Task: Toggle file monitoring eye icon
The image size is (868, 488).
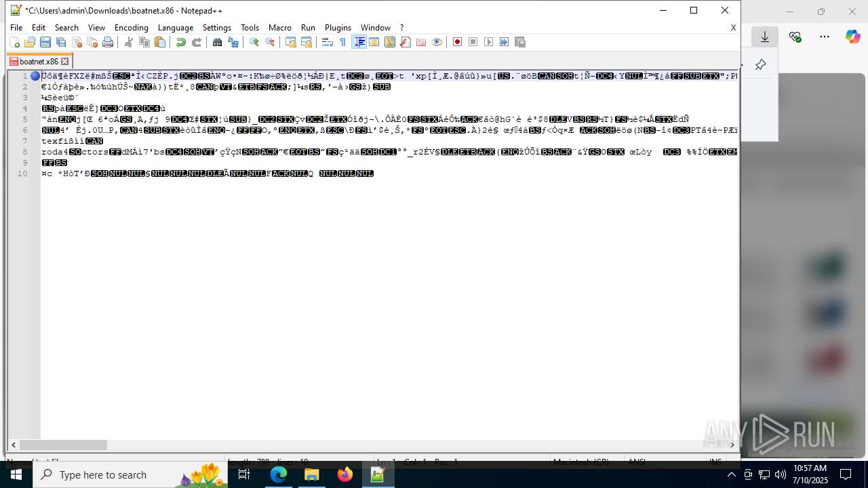Action: [x=436, y=42]
